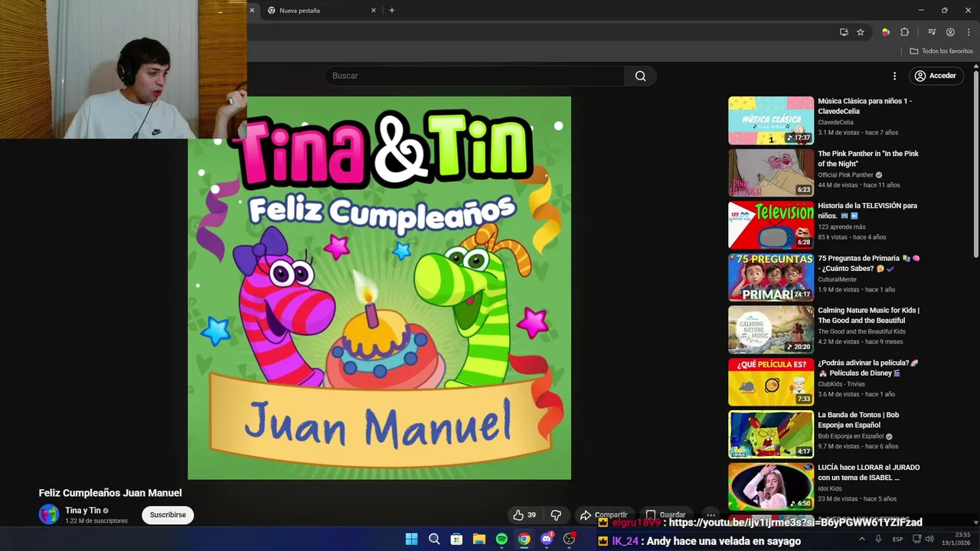Open the volume tray icon
Screen dimensions: 980x551
coord(929,539)
